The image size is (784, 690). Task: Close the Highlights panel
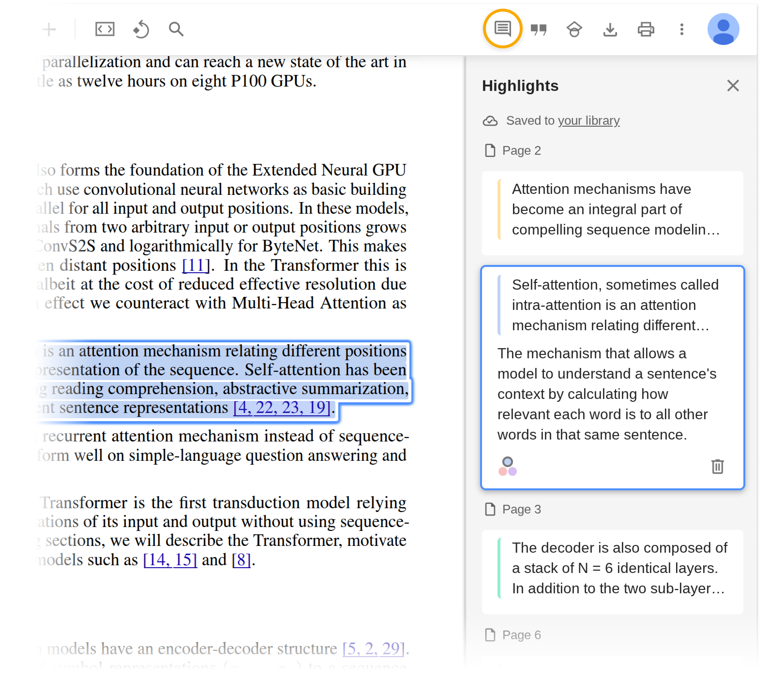coord(733,86)
